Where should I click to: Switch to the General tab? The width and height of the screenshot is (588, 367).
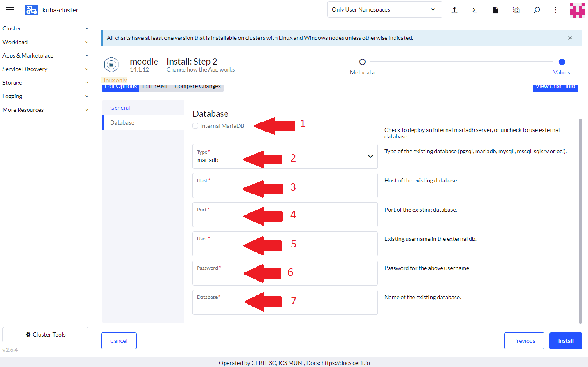point(120,108)
